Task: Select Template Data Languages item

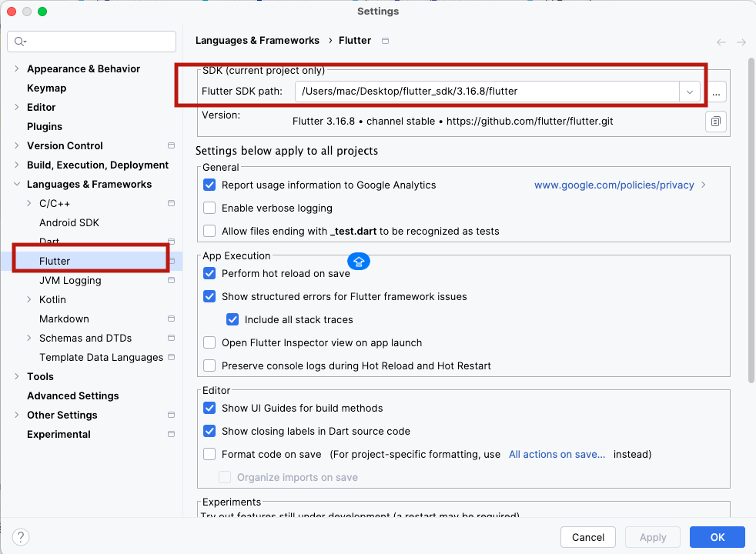Action: point(102,358)
